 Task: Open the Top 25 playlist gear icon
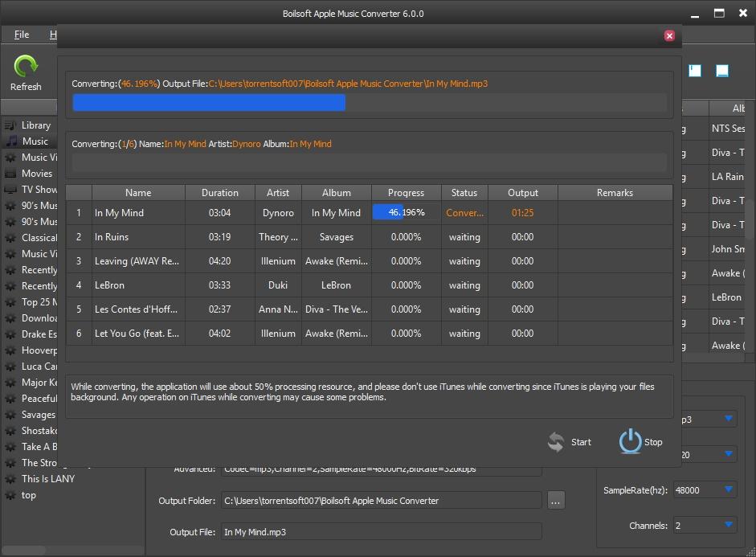point(10,302)
